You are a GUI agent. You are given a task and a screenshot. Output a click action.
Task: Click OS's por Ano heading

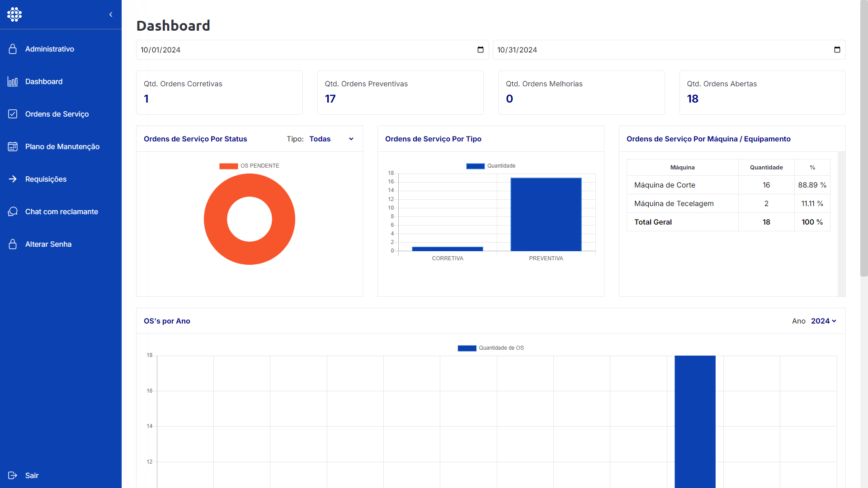[167, 321]
